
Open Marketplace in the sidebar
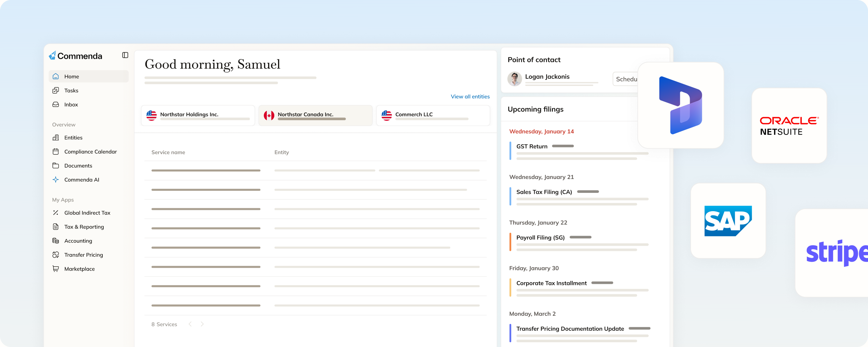point(88,269)
